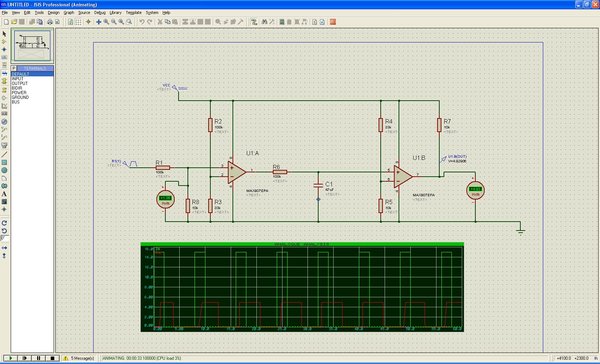Select the Generator mode tool
This screenshot has width=600, height=364.
(x=4, y=122)
